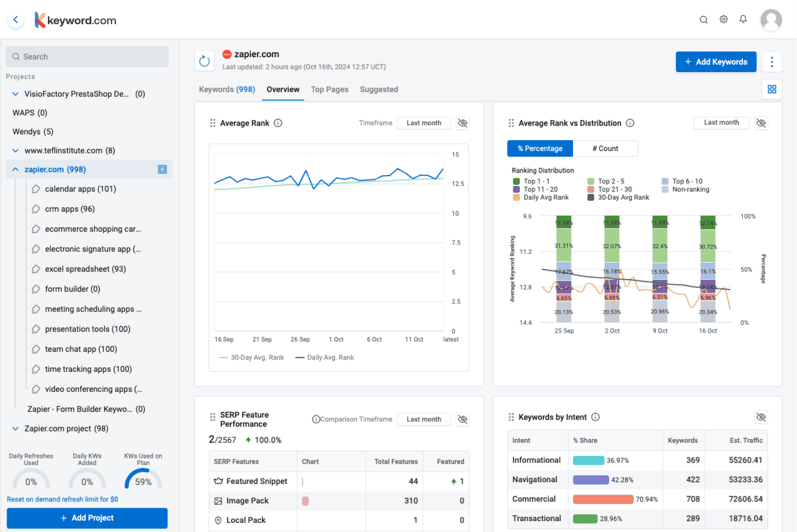Select the Overview tab
The width and height of the screenshot is (797, 532).
[283, 89]
